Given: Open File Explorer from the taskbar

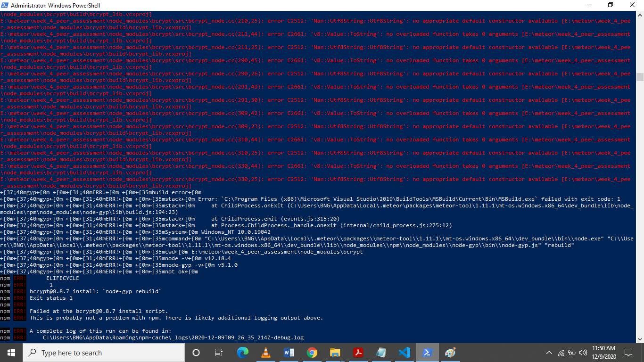Looking at the screenshot, I should click(335, 352).
